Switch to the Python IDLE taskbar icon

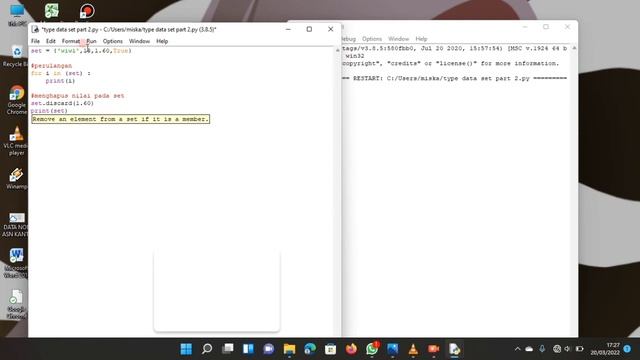click(454, 349)
